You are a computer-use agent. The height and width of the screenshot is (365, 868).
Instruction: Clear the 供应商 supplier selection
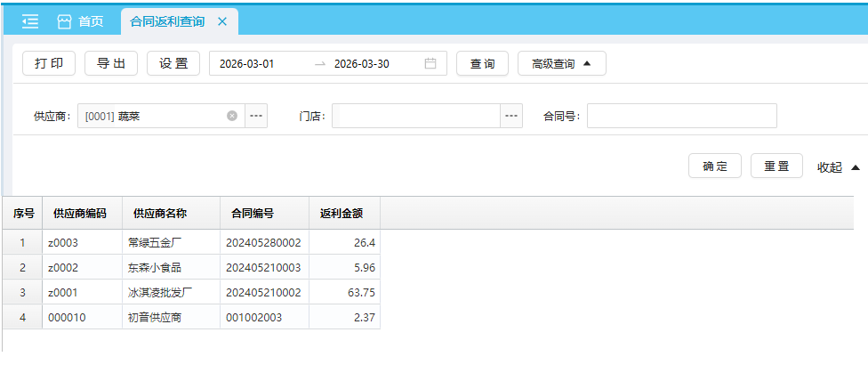[232, 116]
